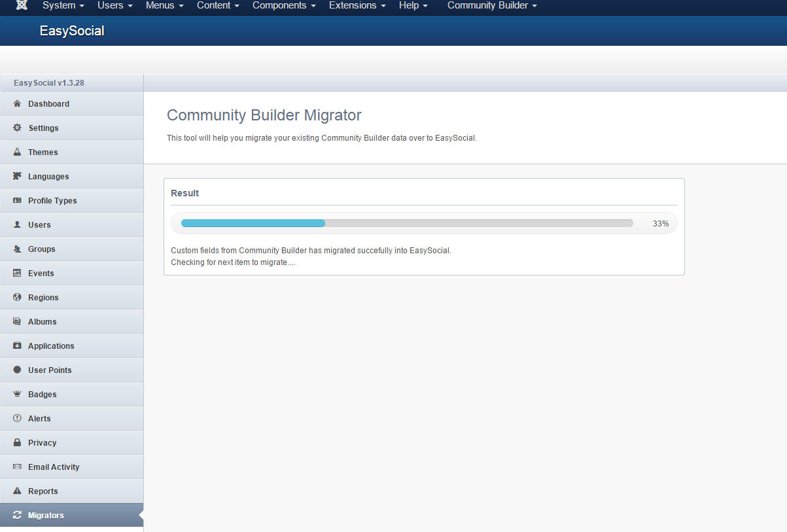Open Reports label in sidebar
Screen dimensions: 787x532
(43, 491)
